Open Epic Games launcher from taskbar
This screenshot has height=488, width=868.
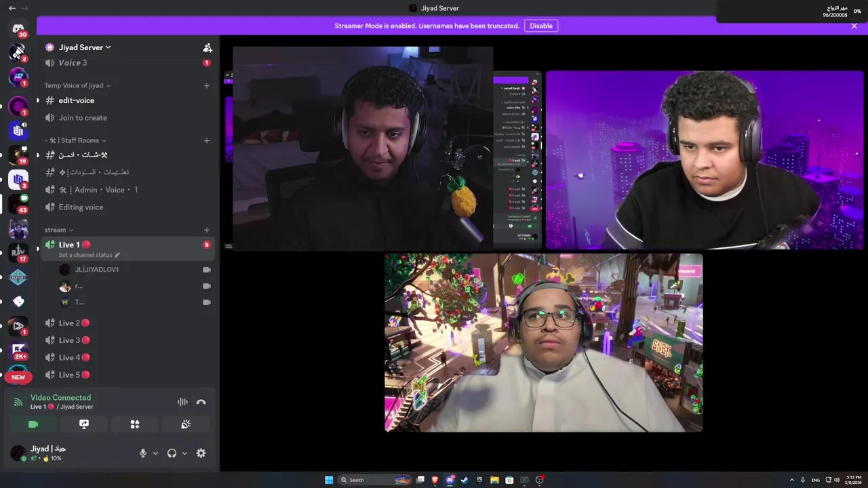point(479,480)
